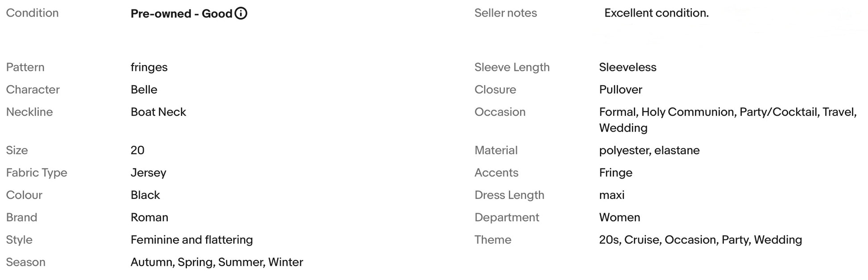The image size is (868, 280).
Task: Select the Excellent condition seller note
Action: [656, 13]
